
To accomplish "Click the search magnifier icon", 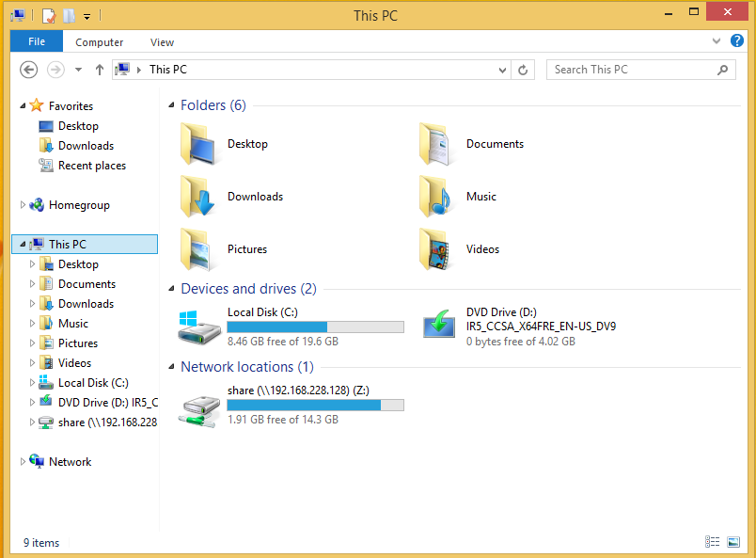I will click(722, 69).
